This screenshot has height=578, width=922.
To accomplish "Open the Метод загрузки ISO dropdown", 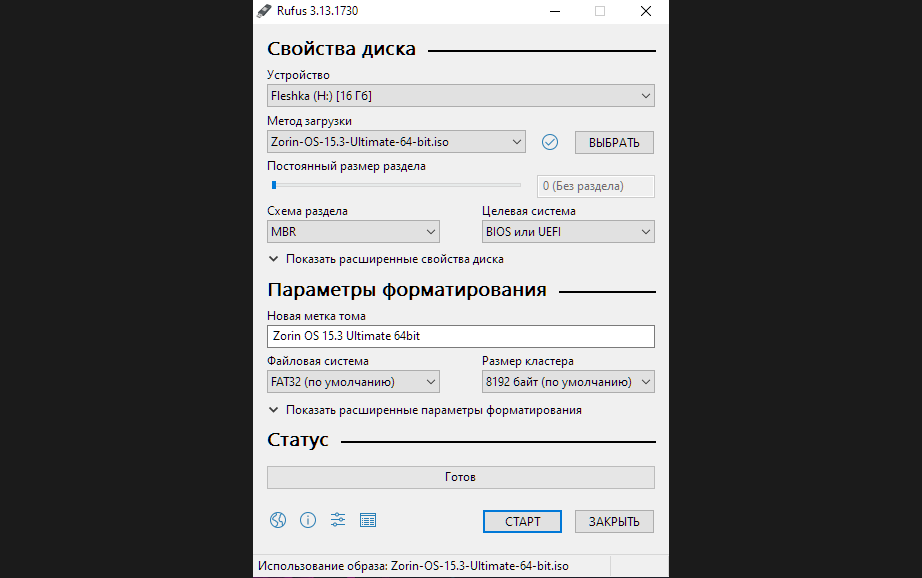I will 396,142.
